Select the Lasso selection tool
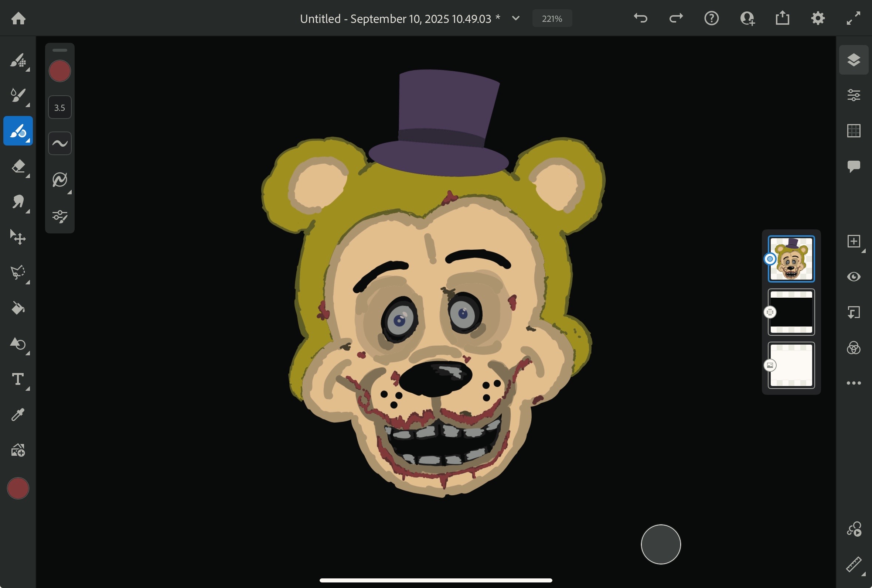 point(18,273)
